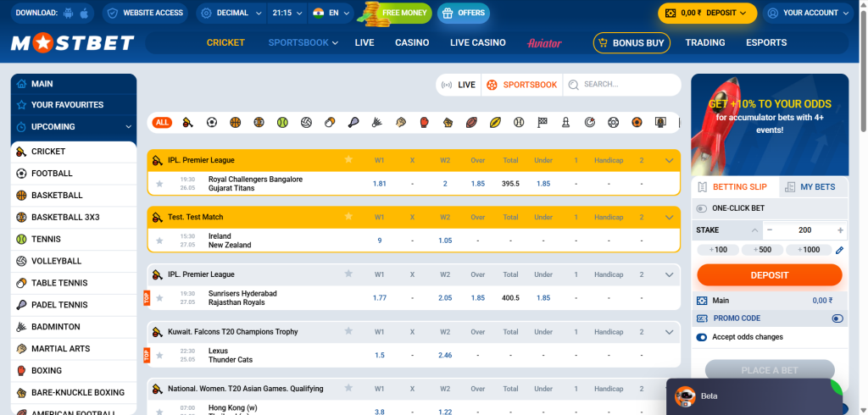
Task: Favourite the Royal Challengers Bangalore match with its star
Action: 159,184
